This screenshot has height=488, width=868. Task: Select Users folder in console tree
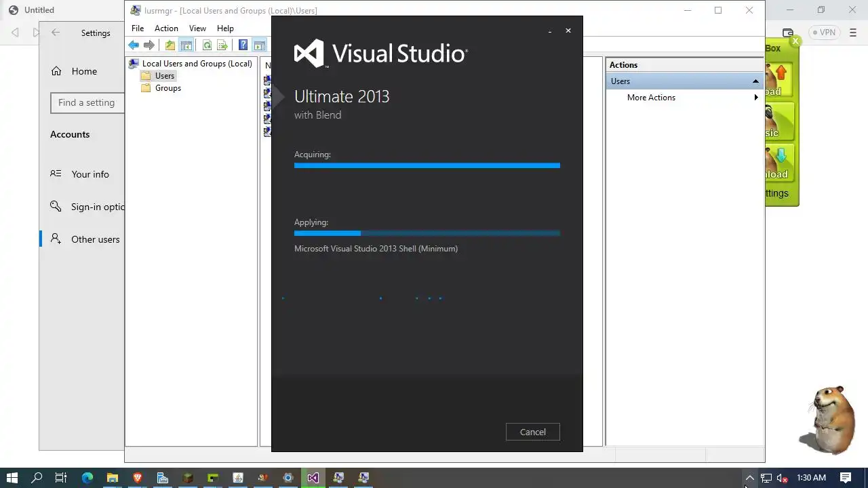click(x=158, y=76)
